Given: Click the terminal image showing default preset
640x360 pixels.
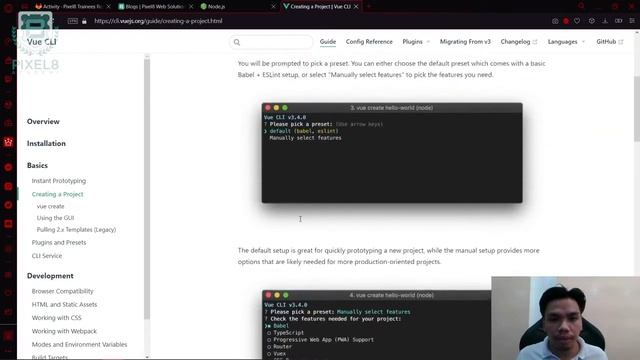Looking at the screenshot, I should (x=392, y=153).
